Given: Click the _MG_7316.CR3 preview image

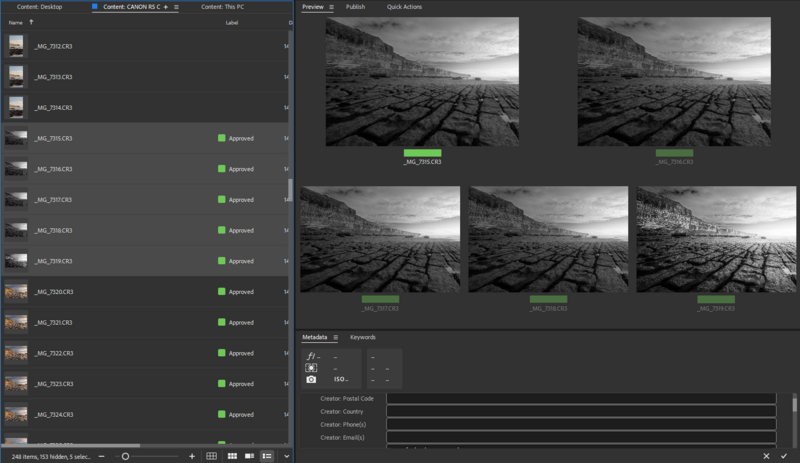Looking at the screenshot, I should click(674, 82).
